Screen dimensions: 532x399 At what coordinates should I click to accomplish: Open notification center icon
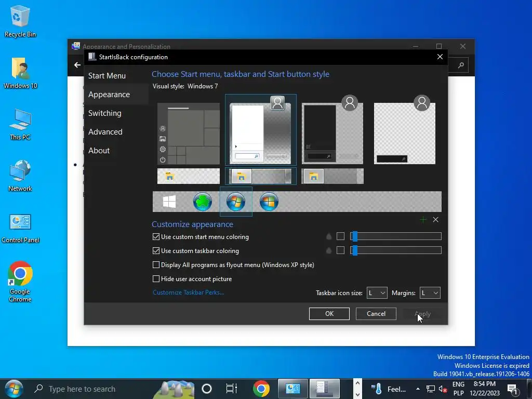pos(513,389)
